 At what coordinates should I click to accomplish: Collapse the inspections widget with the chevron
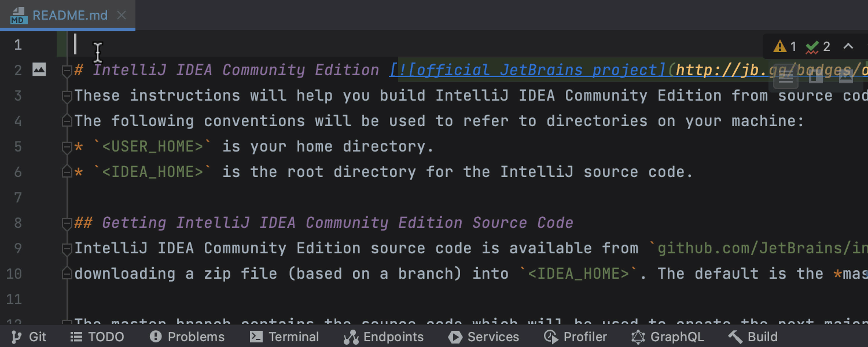coord(848,46)
